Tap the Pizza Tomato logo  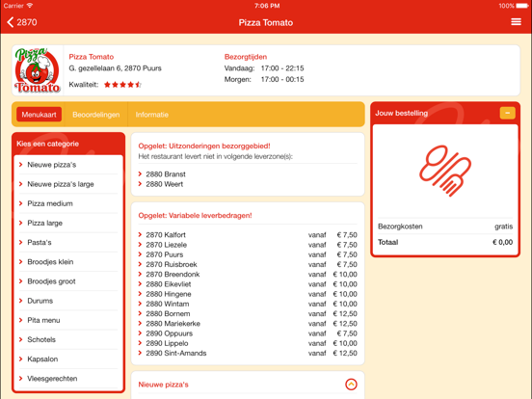[38, 70]
